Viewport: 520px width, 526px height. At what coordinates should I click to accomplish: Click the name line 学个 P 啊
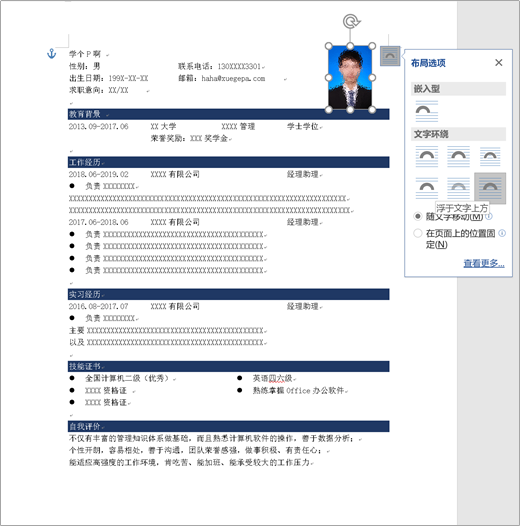coord(85,54)
